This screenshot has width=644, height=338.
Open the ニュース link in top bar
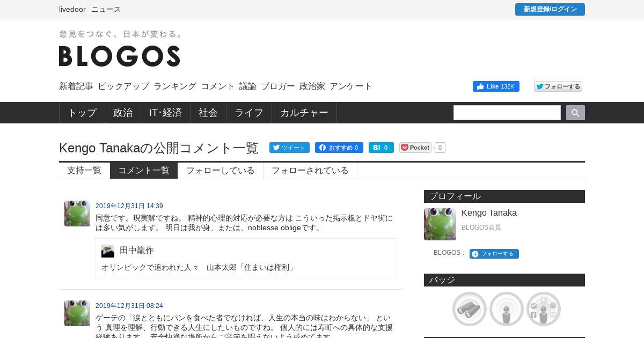click(x=106, y=9)
